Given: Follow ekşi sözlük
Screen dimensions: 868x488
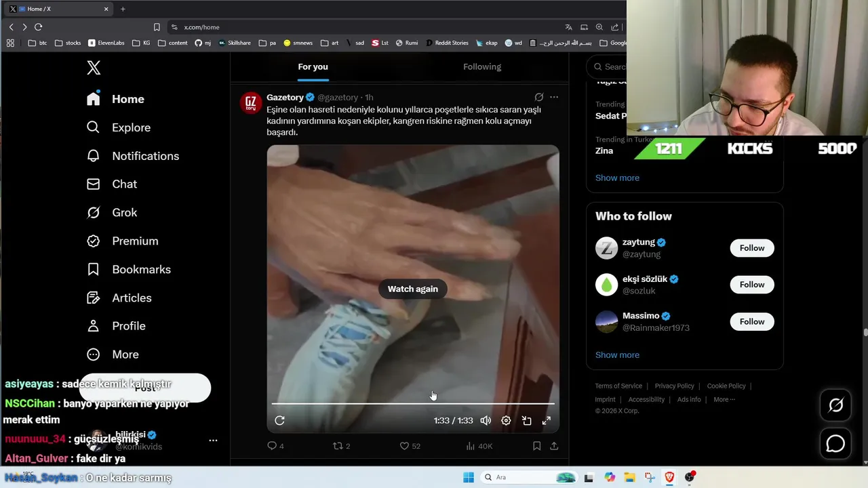Looking at the screenshot, I should 752,285.
